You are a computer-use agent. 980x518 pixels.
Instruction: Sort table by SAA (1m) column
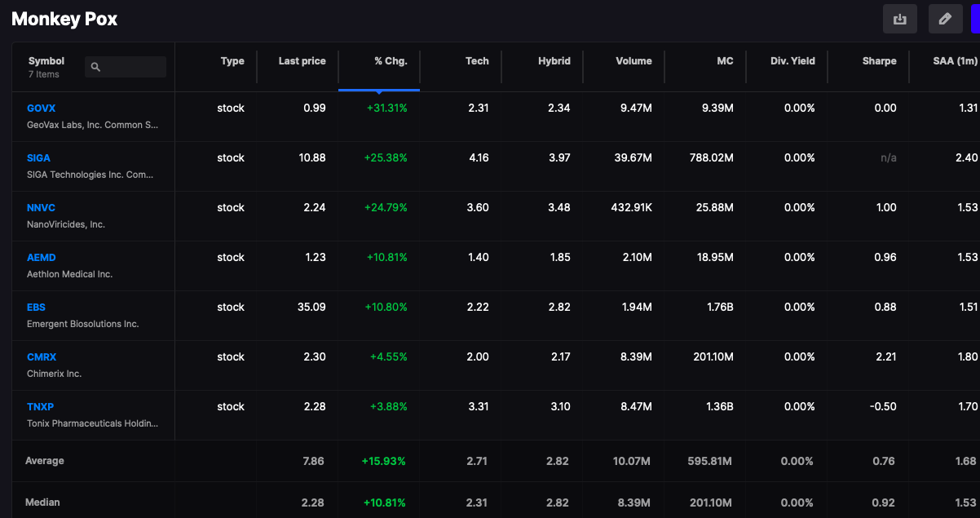click(x=956, y=61)
